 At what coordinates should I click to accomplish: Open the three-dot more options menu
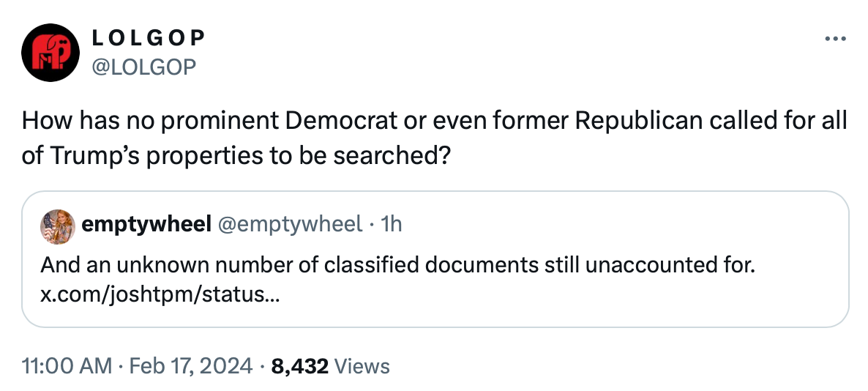click(x=835, y=39)
